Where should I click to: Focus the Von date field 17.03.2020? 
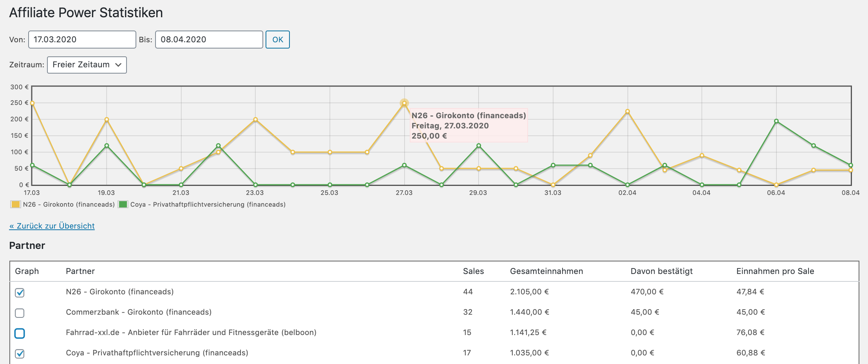pyautogui.click(x=82, y=40)
